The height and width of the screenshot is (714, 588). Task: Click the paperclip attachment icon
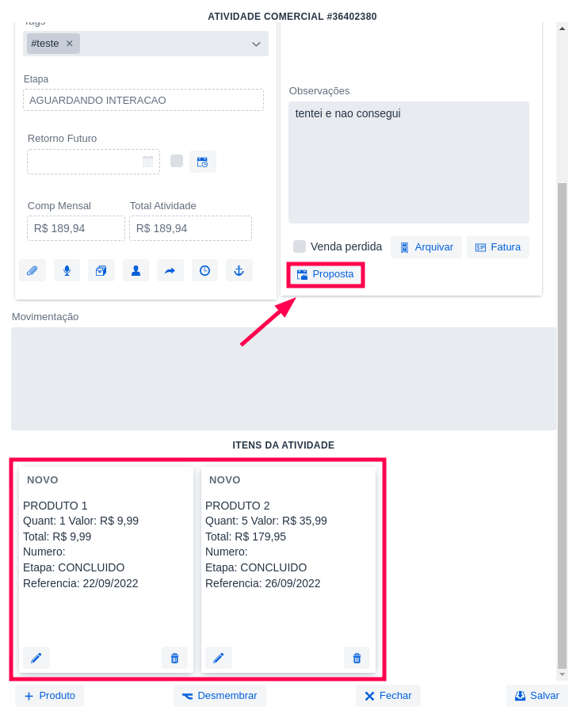(32, 270)
